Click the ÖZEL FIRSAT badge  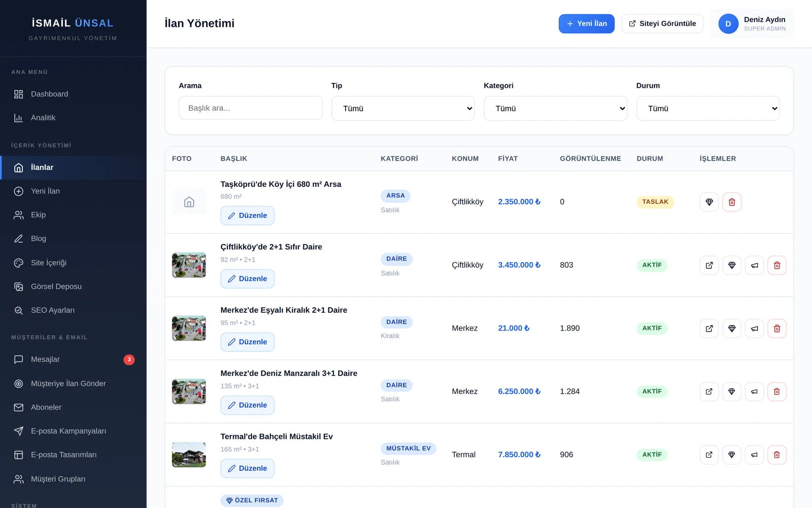point(252,500)
